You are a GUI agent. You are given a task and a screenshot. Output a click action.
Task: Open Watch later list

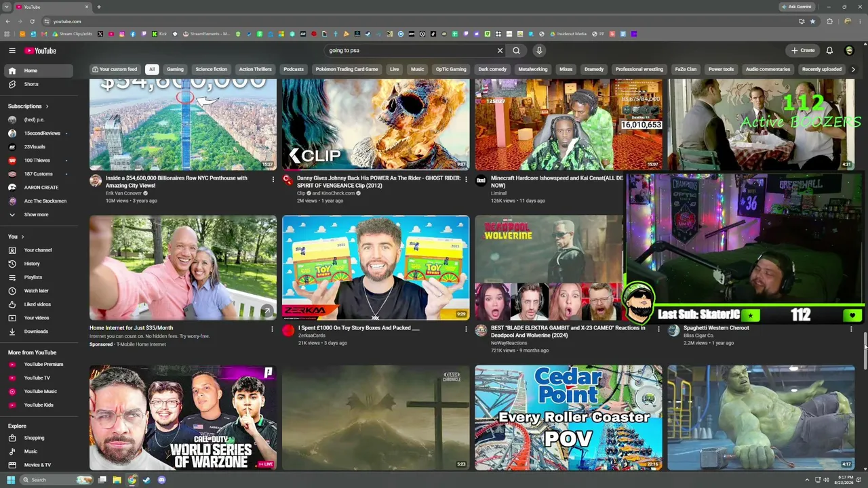pyautogui.click(x=40, y=291)
